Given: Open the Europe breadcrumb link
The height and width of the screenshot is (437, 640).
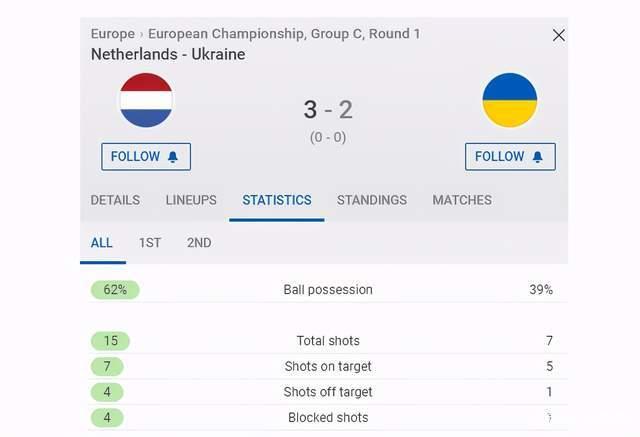Looking at the screenshot, I should (x=112, y=34).
